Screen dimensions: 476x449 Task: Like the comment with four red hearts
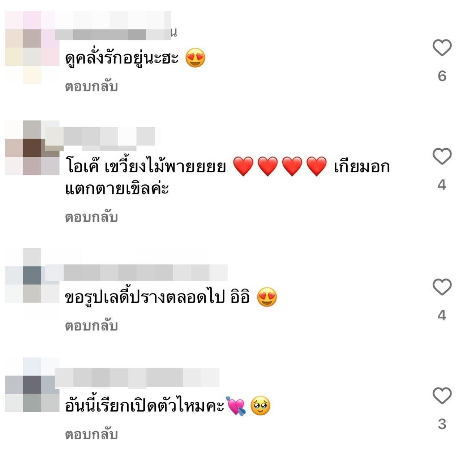click(x=442, y=156)
